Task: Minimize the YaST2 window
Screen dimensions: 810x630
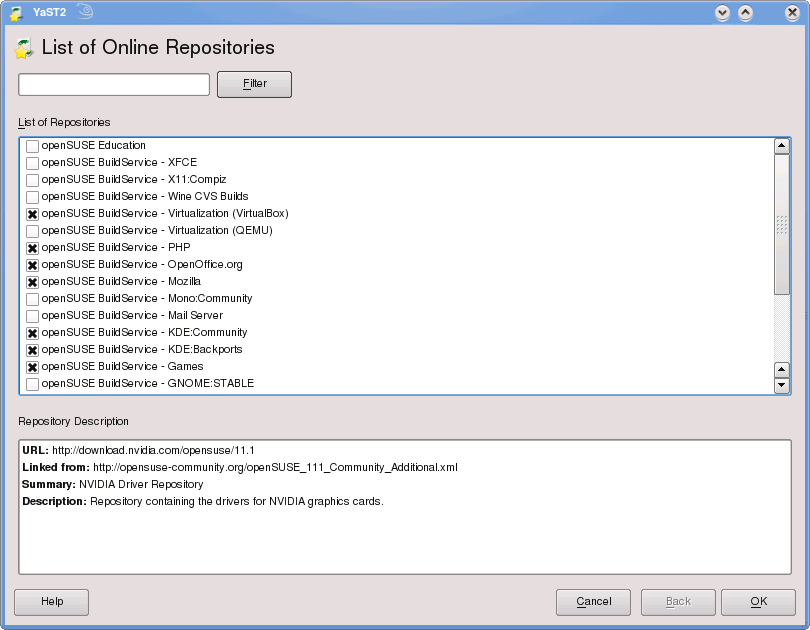Action: coord(722,13)
